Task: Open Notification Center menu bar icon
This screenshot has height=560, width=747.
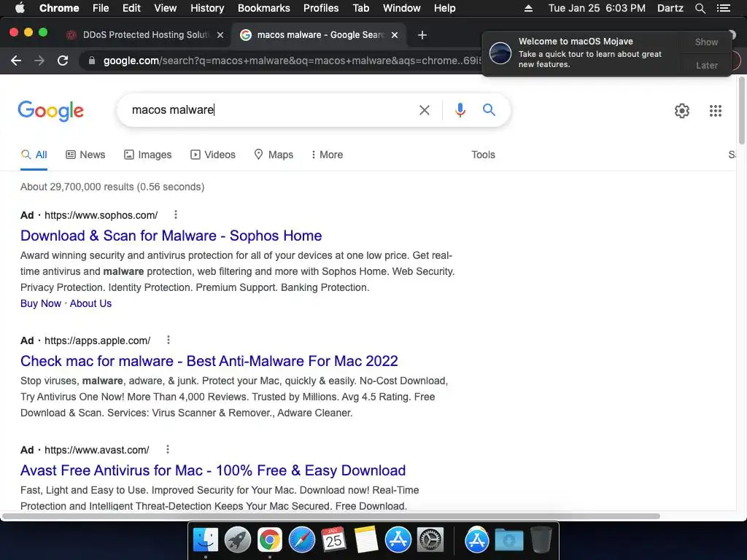Action: [x=723, y=8]
